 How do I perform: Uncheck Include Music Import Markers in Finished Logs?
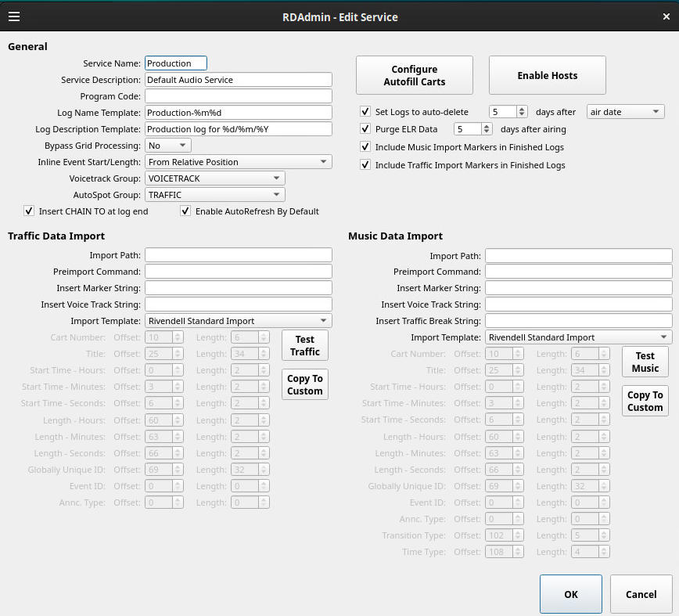[x=365, y=147]
